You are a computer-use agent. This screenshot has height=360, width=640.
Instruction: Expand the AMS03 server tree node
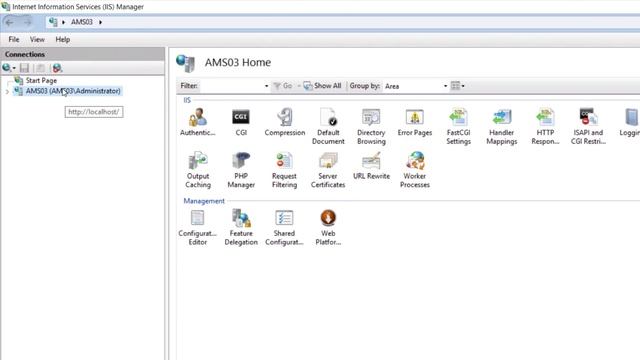(7, 91)
